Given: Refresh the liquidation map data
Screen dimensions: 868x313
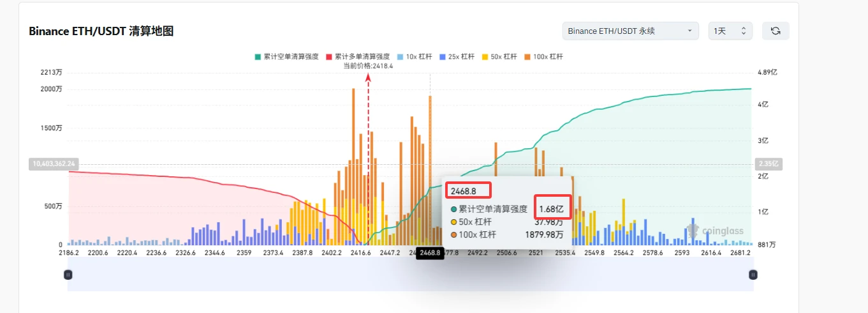Looking at the screenshot, I should (x=776, y=31).
